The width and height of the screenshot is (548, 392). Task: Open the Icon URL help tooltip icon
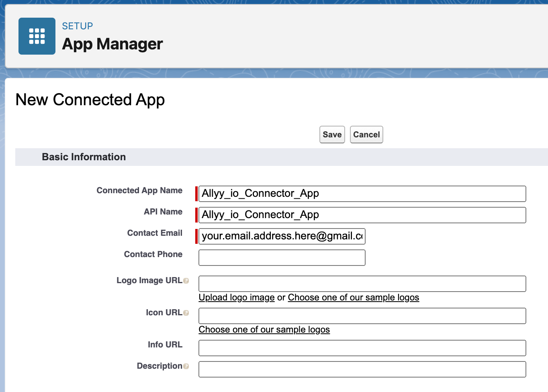click(x=186, y=312)
